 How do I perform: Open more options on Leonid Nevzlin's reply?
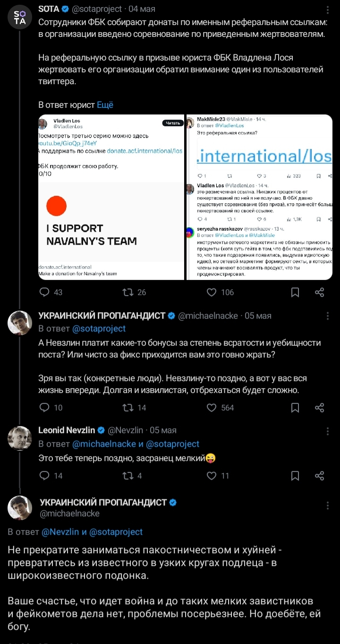tap(328, 431)
